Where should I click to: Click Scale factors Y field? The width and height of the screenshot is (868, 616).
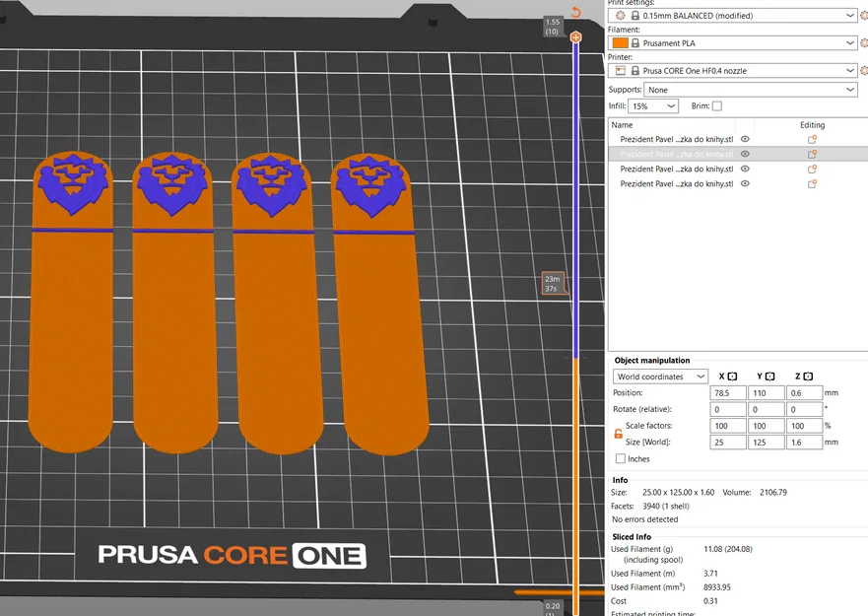pyautogui.click(x=767, y=426)
